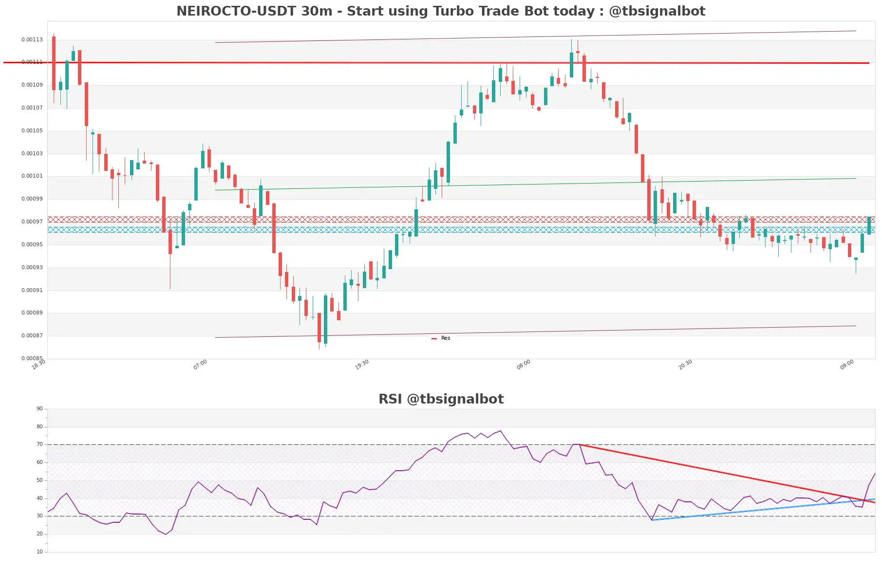This screenshot has height=588, width=882.
Task: Click the NEIROCTO-USDT 30m chart title
Action: pos(441,11)
